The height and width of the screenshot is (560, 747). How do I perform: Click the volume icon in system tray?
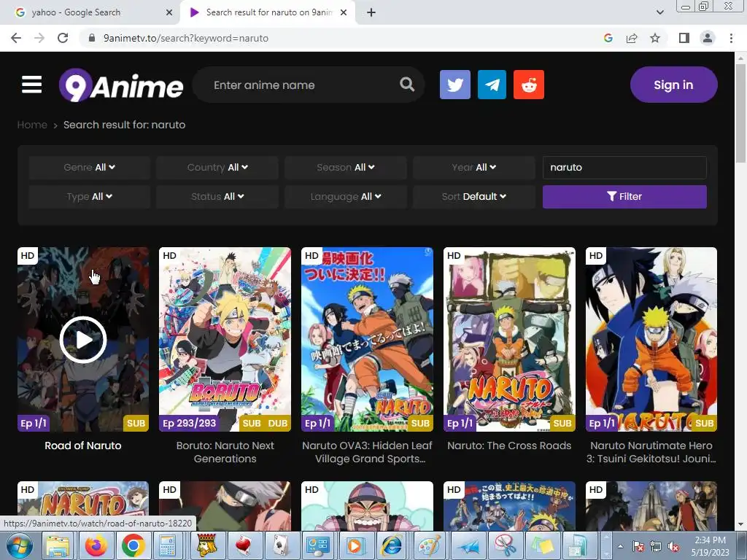pyautogui.click(x=673, y=547)
